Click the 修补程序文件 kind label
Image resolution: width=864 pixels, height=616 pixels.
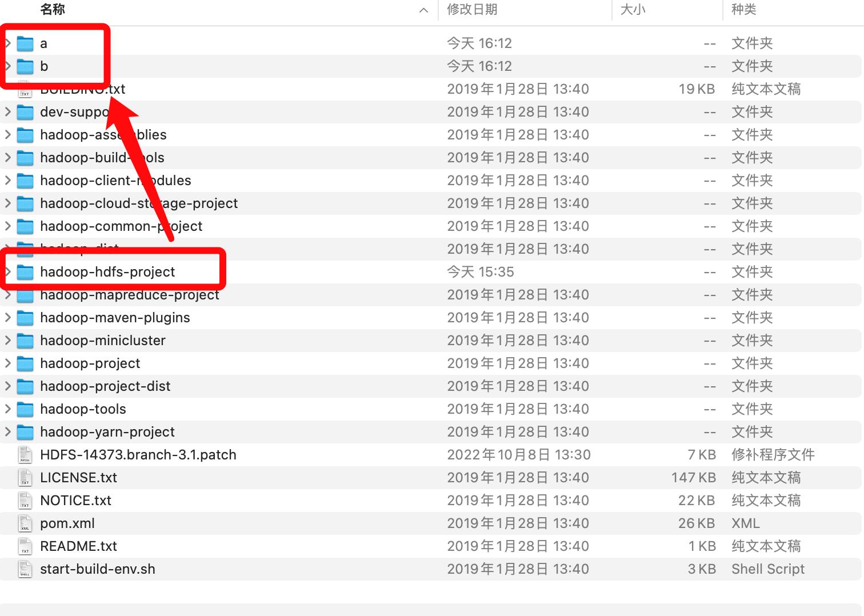coord(773,455)
